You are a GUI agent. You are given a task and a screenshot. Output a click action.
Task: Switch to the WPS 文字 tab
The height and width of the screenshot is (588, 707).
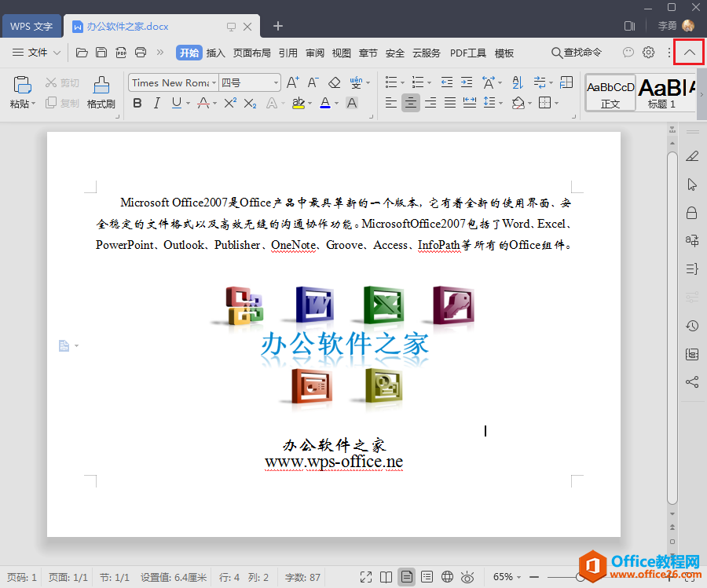31,26
